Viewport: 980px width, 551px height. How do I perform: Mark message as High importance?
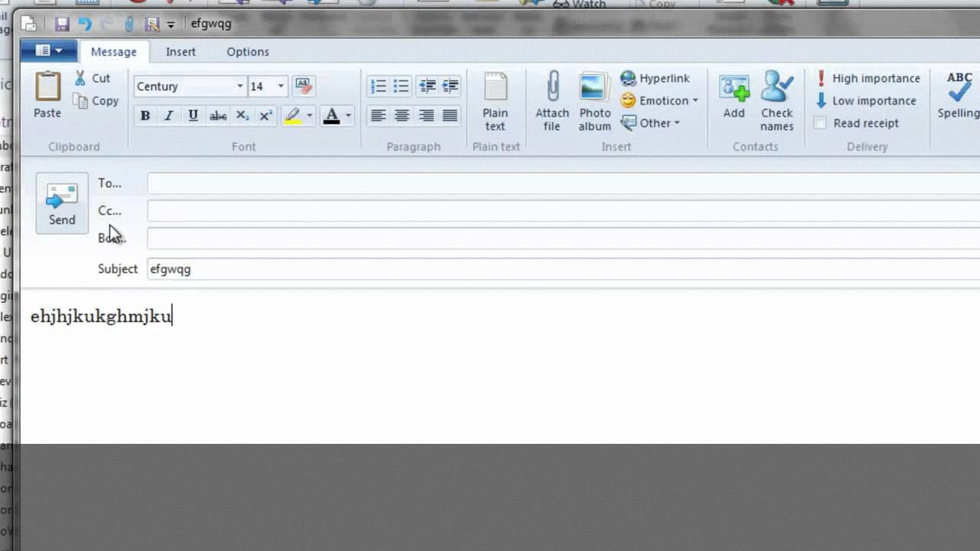click(867, 78)
